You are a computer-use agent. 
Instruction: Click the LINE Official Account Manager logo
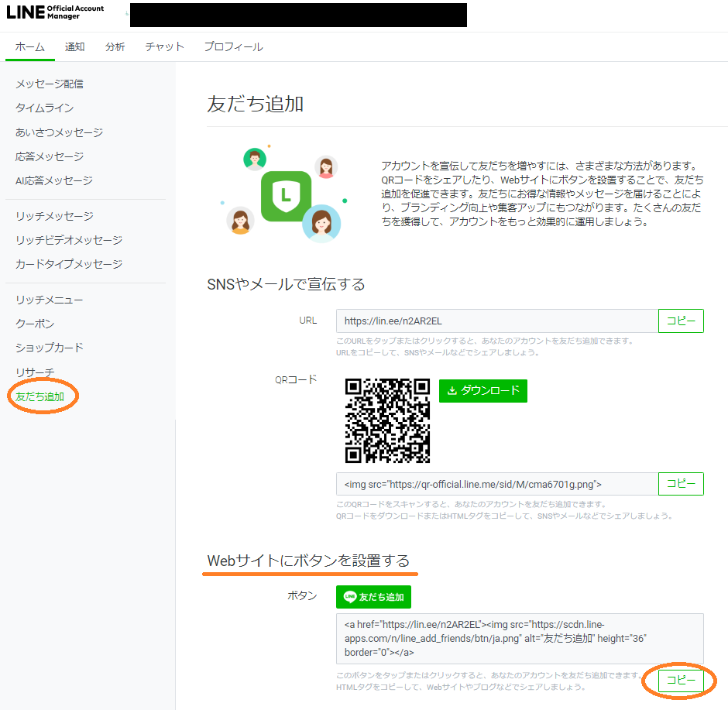(x=55, y=12)
